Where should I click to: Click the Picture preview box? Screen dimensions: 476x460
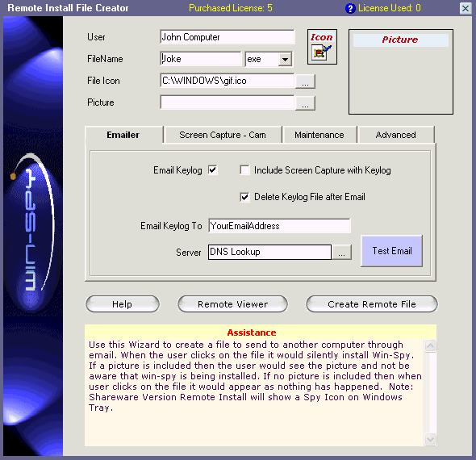point(401,72)
